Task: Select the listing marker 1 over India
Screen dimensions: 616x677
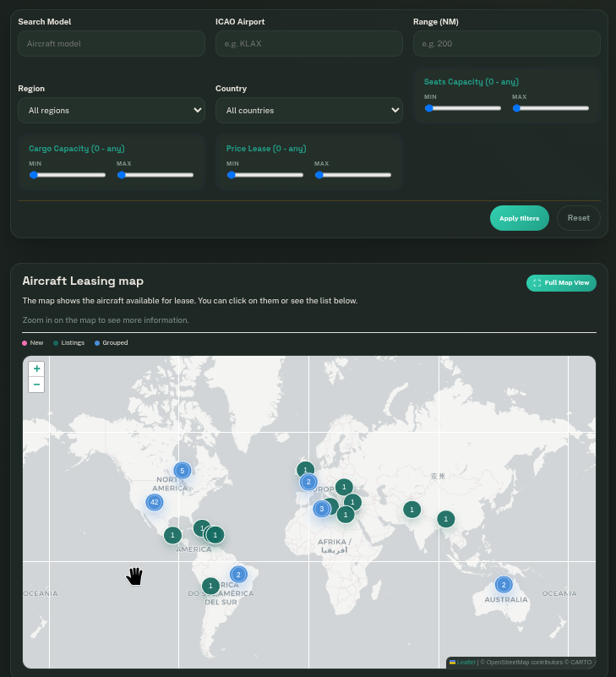Action: (x=412, y=510)
